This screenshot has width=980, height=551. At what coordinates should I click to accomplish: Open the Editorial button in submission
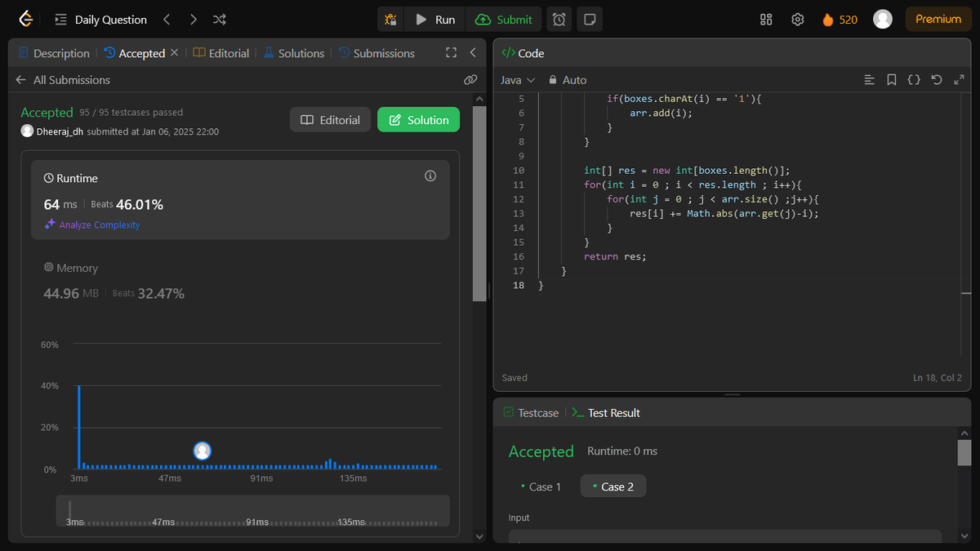[331, 120]
